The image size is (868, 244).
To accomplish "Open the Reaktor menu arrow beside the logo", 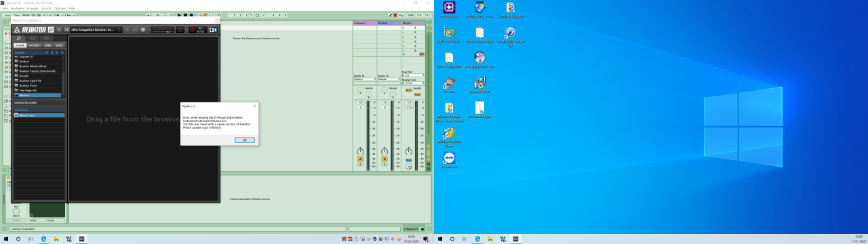I will click(59, 30).
